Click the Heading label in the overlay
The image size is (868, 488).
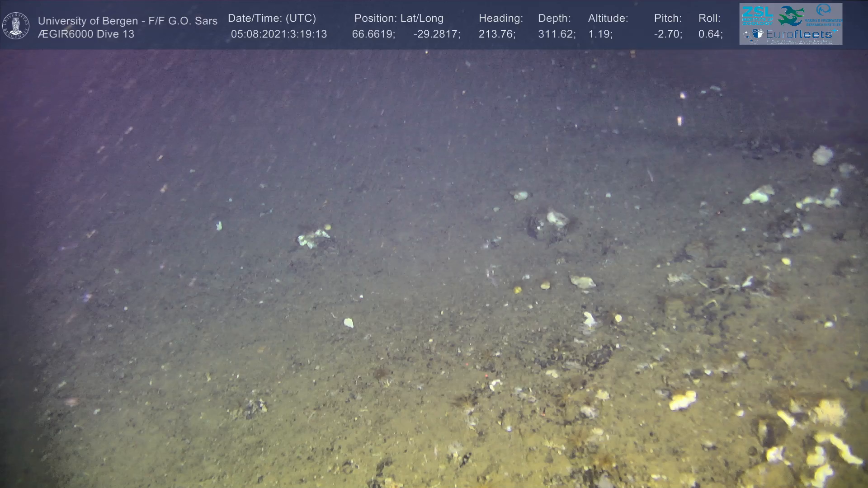click(x=500, y=19)
